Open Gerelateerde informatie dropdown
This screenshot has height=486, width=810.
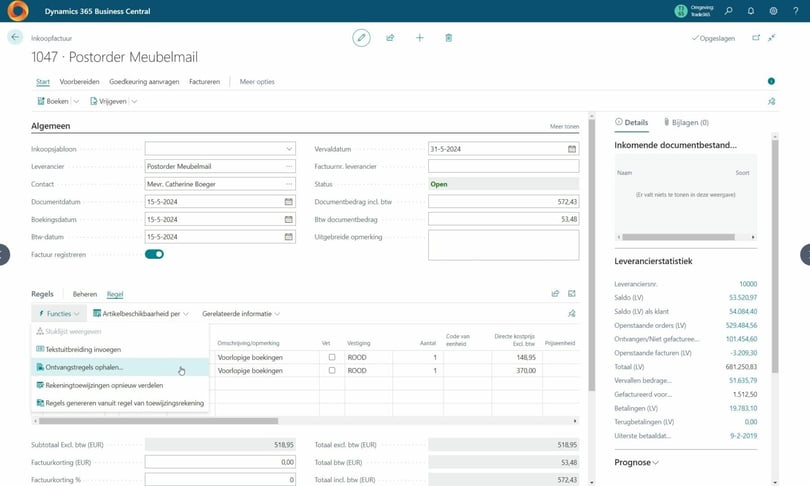[x=241, y=313]
